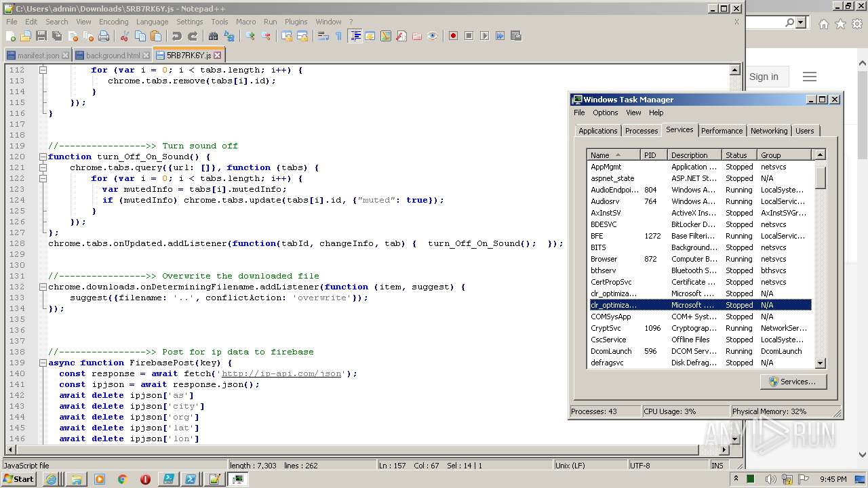
Task: Collapse the fold at line 112
Action: 43,70
